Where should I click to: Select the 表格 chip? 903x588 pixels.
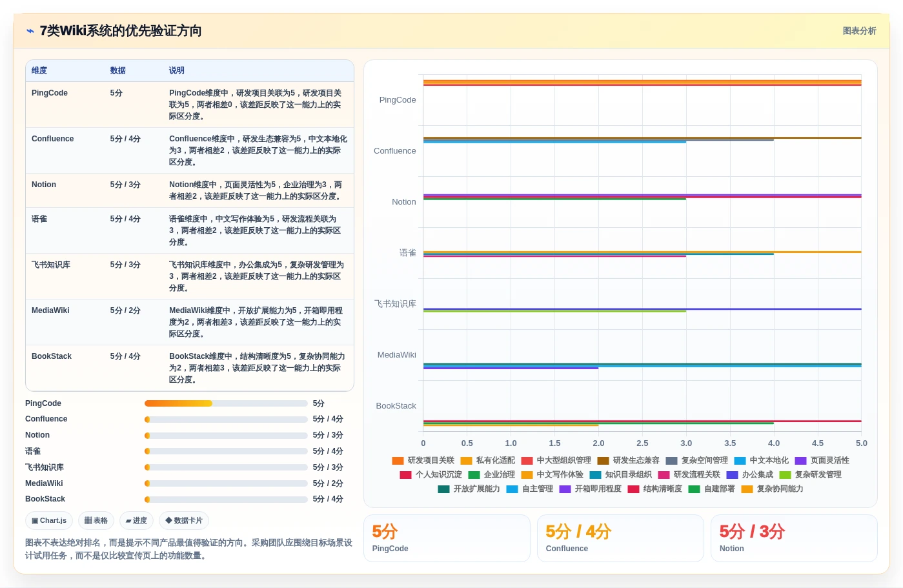(96, 520)
